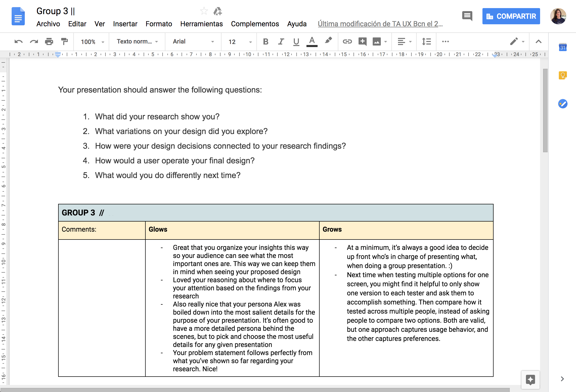576x392 pixels.
Task: Open the Archivo menu
Action: coord(48,24)
